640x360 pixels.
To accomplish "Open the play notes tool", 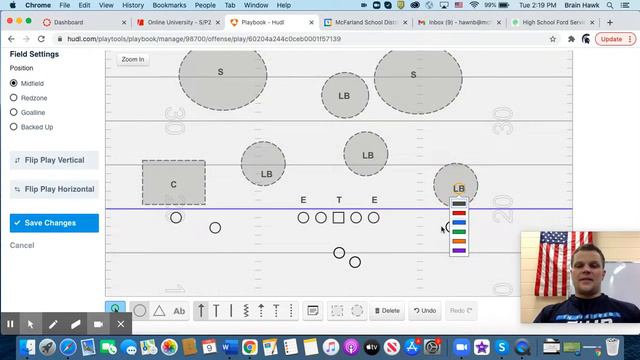I will [x=313, y=311].
